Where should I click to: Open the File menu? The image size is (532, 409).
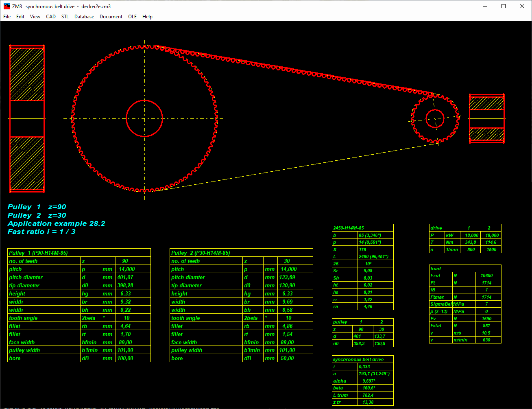[x=7, y=17]
